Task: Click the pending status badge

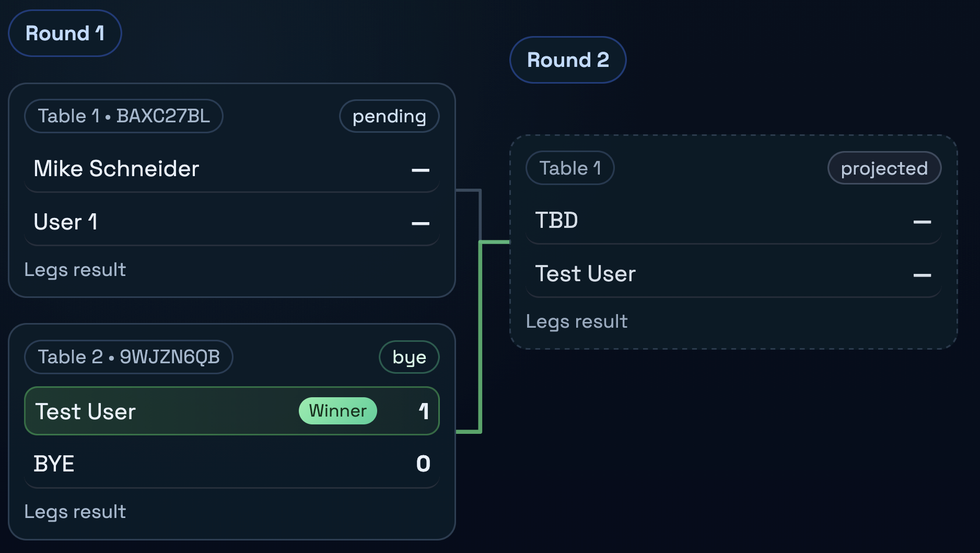Action: tap(389, 116)
